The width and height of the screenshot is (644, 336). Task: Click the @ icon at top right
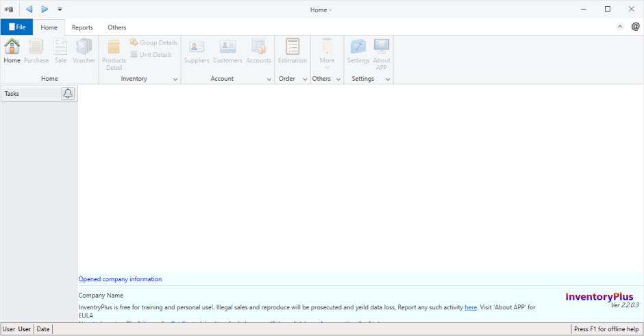635,27
